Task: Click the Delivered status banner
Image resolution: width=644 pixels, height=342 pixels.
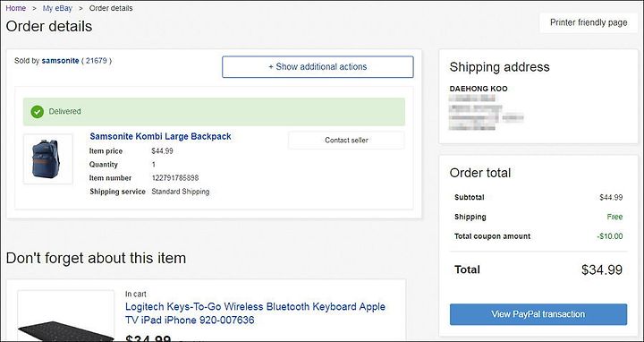Action: click(214, 111)
